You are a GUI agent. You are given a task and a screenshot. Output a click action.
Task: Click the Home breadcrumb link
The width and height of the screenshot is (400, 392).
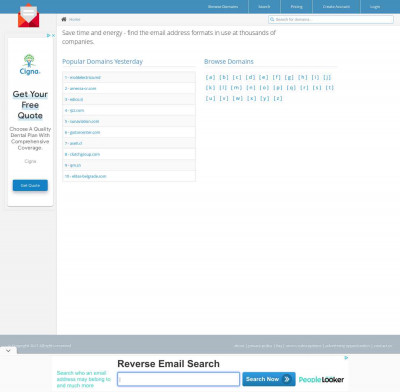(x=75, y=19)
